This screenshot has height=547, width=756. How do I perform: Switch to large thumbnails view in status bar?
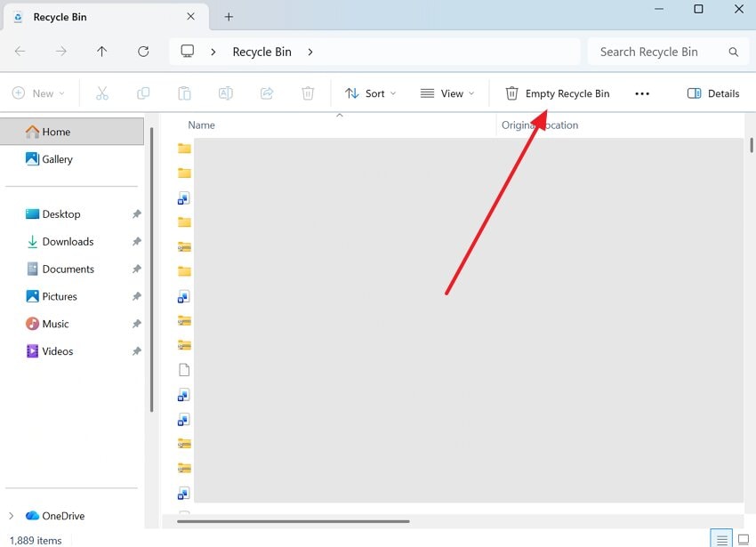pos(744,539)
